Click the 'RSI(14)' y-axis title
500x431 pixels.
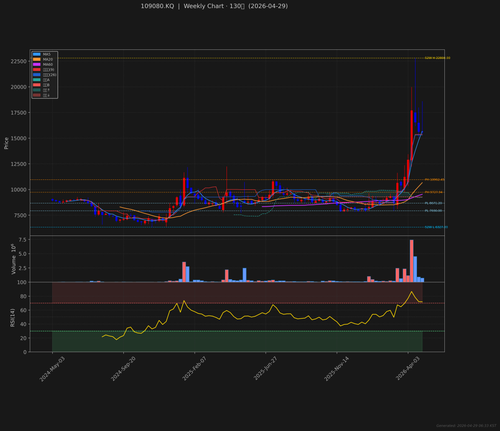tap(13, 318)
